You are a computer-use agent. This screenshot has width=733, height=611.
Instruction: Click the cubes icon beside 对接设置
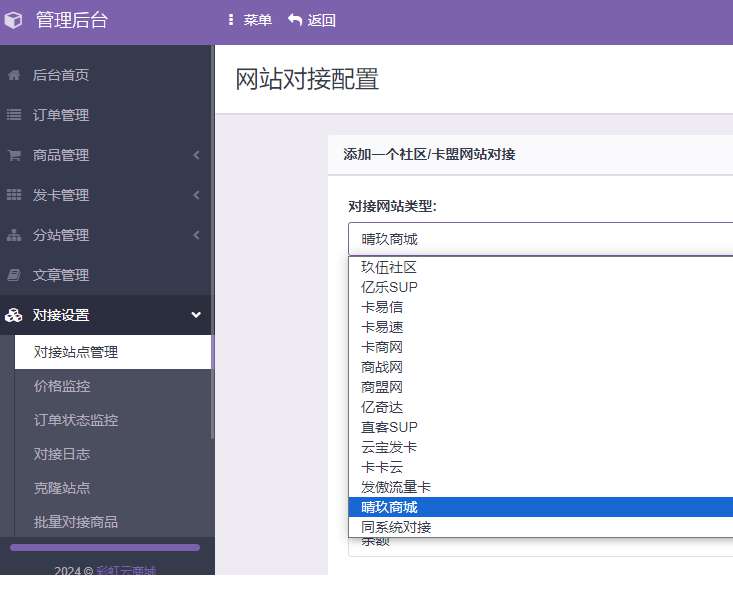14,315
